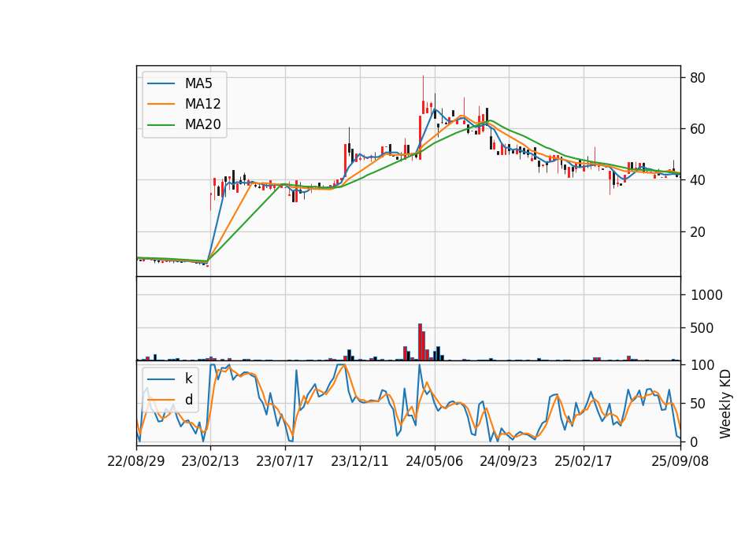Click the date label 23/02/13
This screenshot has height=543, width=756.
[x=210, y=461]
